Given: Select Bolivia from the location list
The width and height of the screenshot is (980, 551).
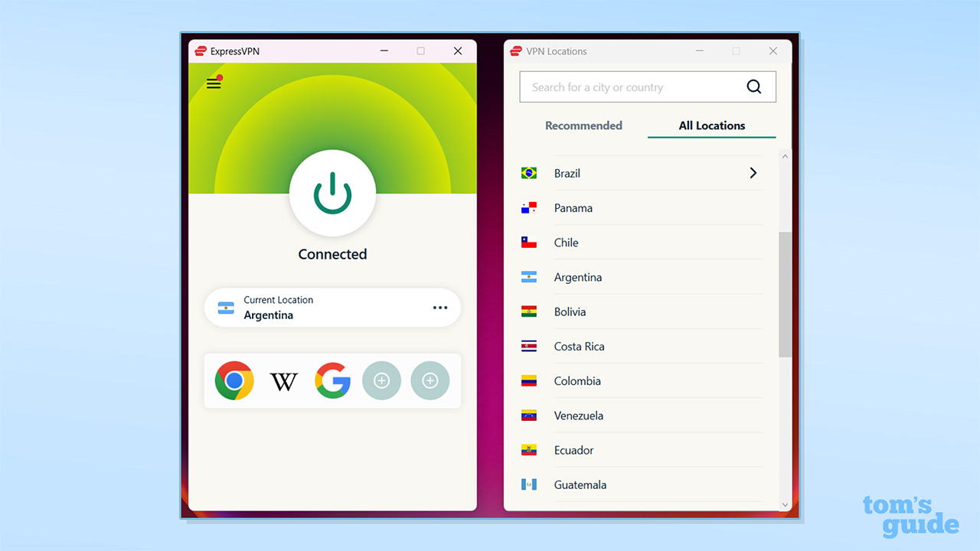Looking at the screenshot, I should point(642,311).
